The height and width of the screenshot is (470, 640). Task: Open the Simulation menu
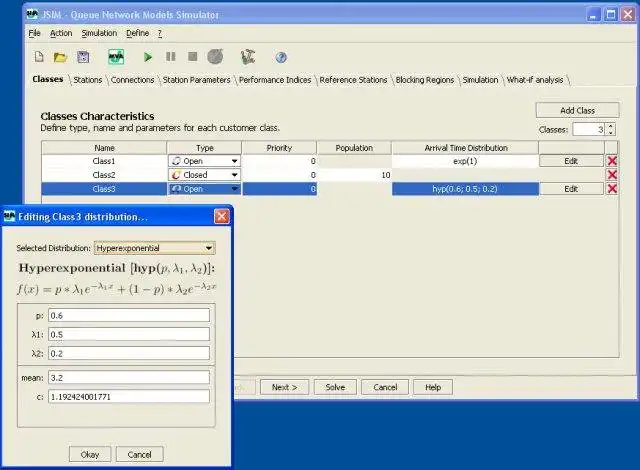[x=99, y=33]
